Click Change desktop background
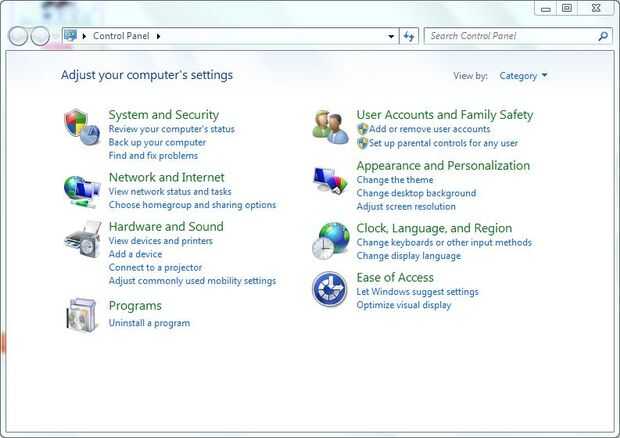The image size is (620, 438). (x=416, y=193)
